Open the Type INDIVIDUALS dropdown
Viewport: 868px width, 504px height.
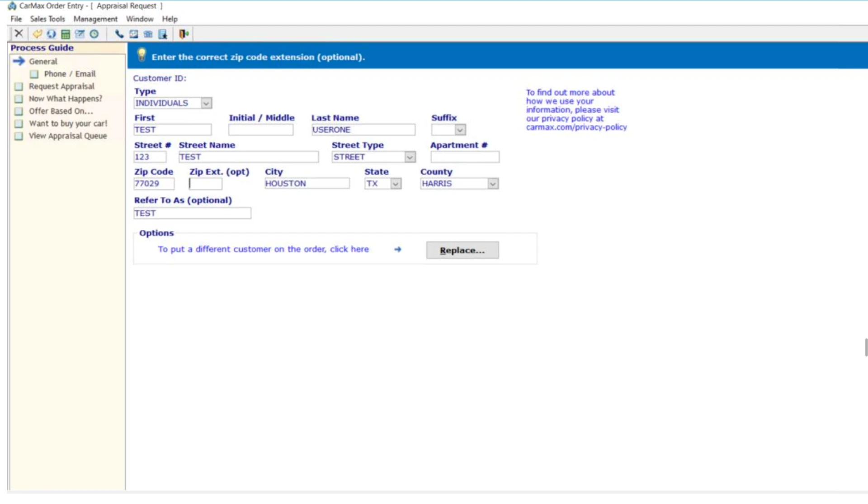[206, 103]
